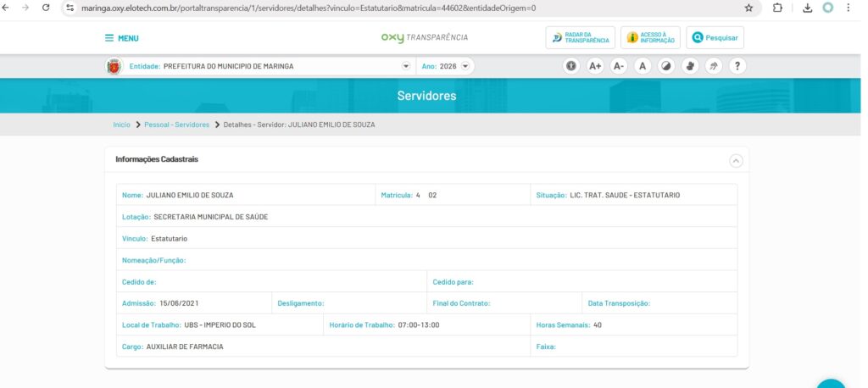This screenshot has height=388, width=868.
Task: Reset font size with A icon
Action: [x=643, y=66]
